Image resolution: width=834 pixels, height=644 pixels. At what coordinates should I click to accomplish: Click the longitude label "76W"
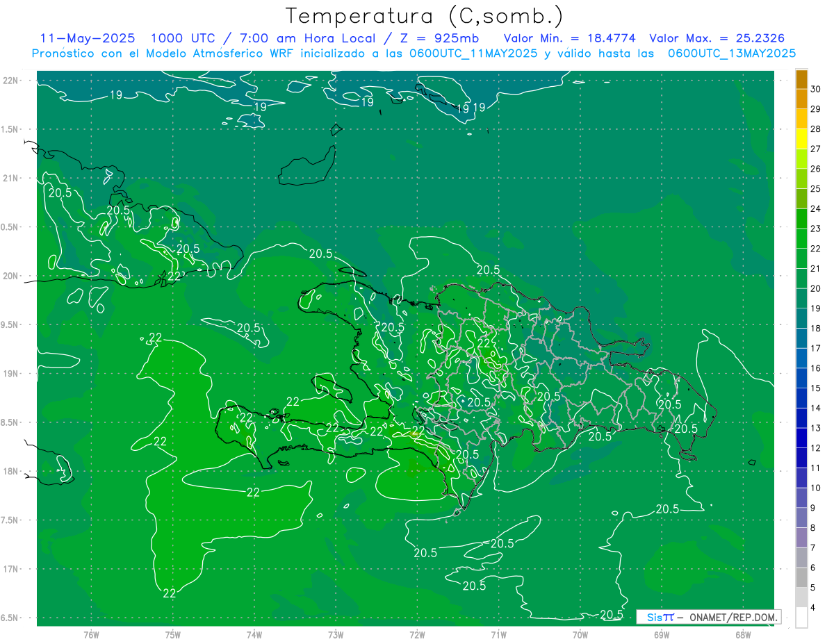click(91, 635)
